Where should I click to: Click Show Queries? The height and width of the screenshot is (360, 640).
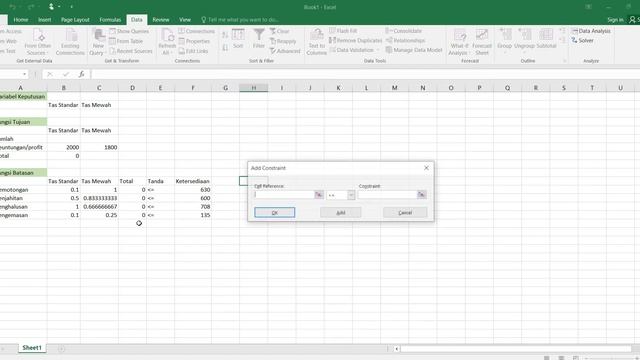tap(129, 31)
